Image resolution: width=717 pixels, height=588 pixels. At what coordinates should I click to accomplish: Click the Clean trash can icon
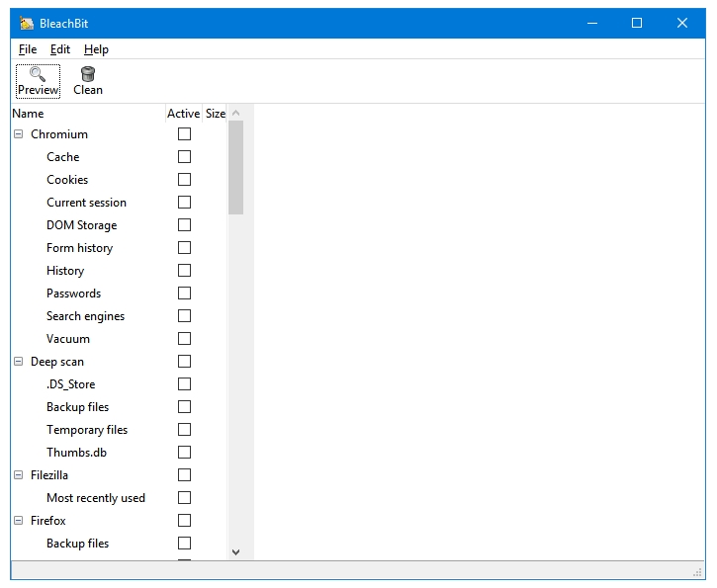(x=88, y=74)
